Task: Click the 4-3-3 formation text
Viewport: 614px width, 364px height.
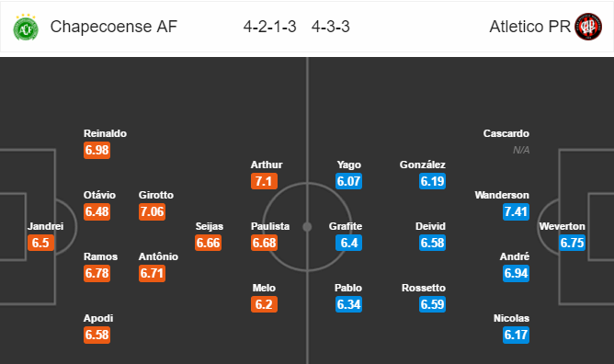Action: coord(331,27)
